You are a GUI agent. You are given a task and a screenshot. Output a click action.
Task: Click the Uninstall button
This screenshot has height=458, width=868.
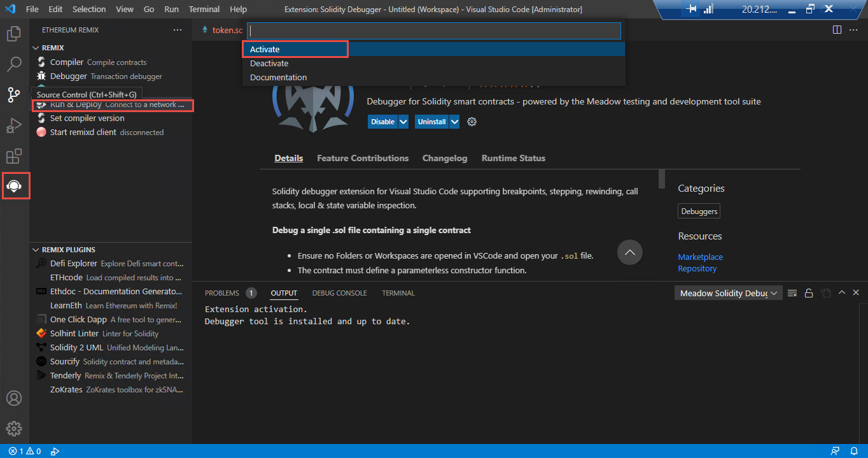pos(431,121)
